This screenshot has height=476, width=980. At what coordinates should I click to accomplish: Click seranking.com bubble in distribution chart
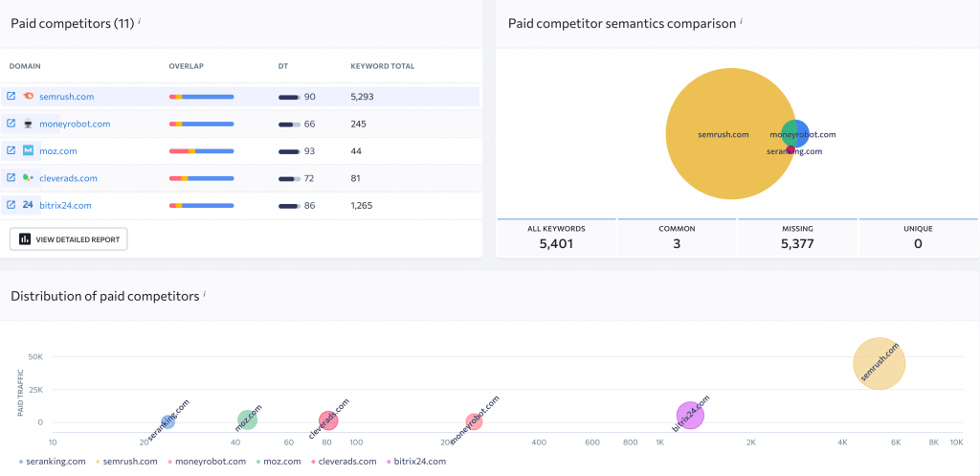tap(167, 421)
